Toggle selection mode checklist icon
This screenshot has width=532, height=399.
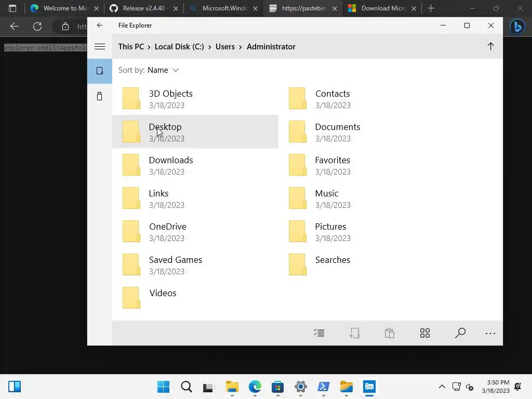tap(319, 333)
